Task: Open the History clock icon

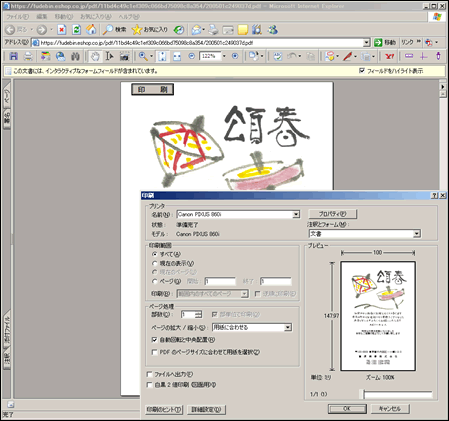Action: click(x=179, y=30)
